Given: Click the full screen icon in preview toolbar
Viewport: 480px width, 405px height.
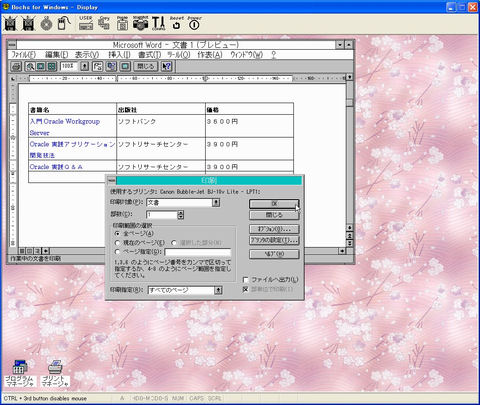Looking at the screenshot, I should click(125, 66).
